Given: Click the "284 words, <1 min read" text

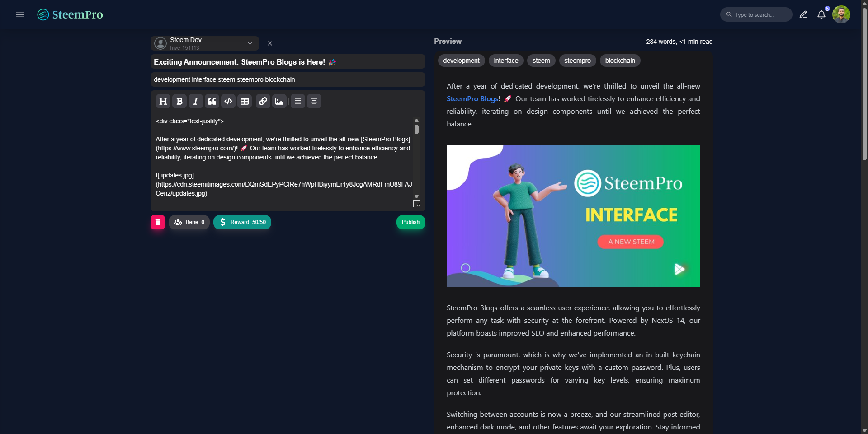Looking at the screenshot, I should (x=679, y=42).
